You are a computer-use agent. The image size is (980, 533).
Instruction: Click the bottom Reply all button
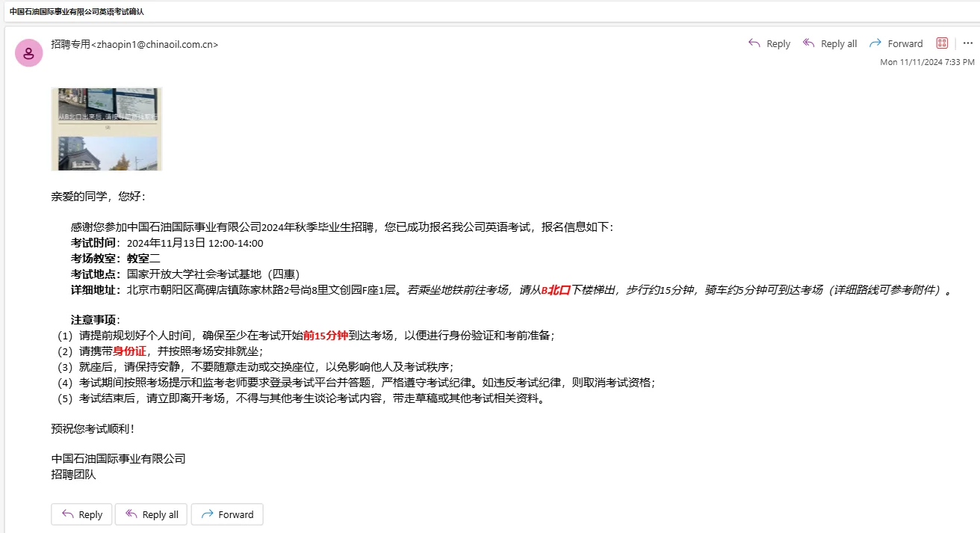click(x=151, y=514)
